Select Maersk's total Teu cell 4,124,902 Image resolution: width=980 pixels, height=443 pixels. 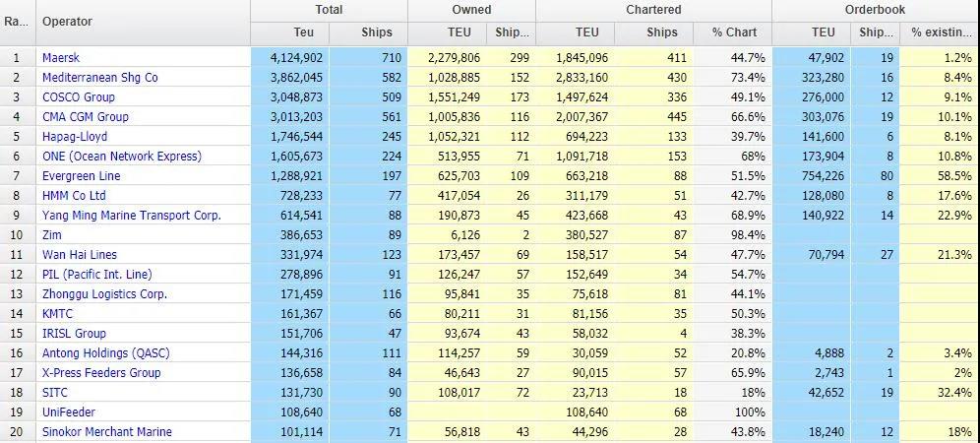pos(292,58)
